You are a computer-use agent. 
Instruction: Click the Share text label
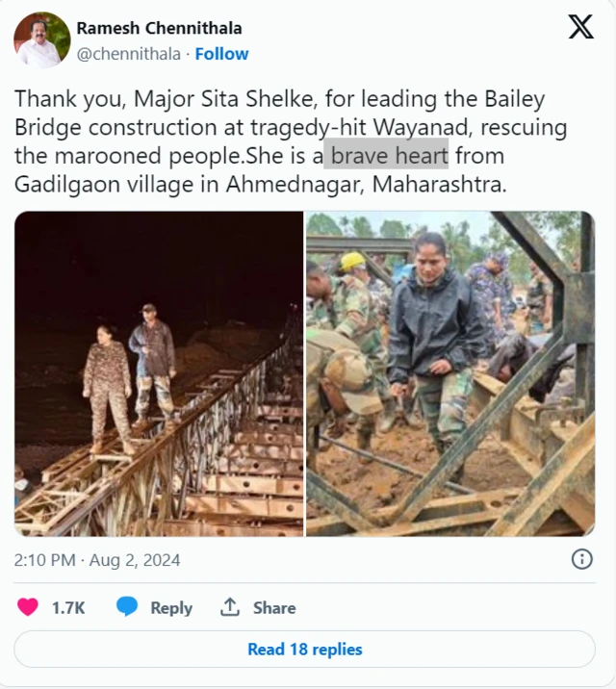[274, 608]
